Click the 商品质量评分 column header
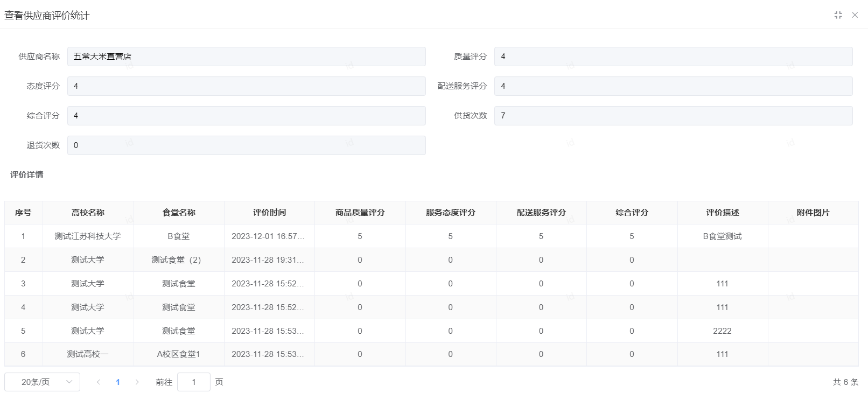868x393 pixels. pyautogui.click(x=360, y=213)
